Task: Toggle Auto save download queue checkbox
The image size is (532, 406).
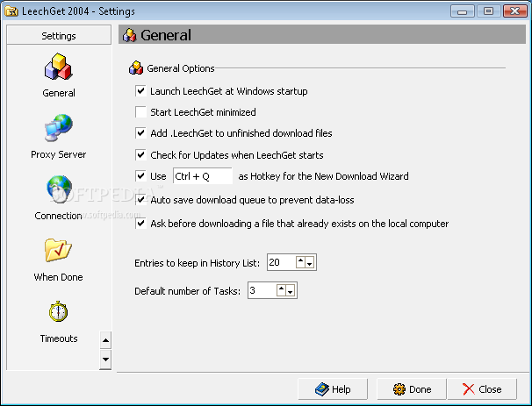Action: coord(140,200)
